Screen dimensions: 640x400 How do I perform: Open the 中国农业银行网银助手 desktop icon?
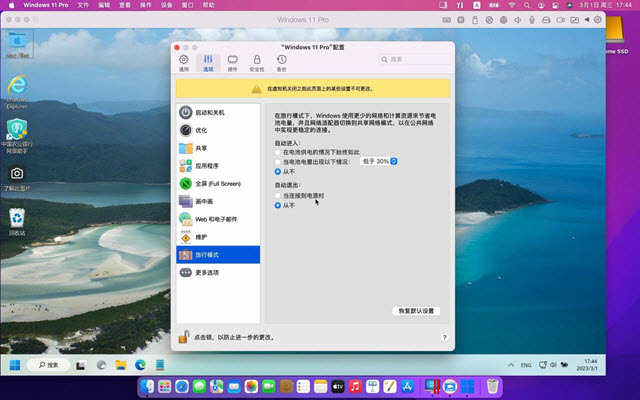pos(17,136)
